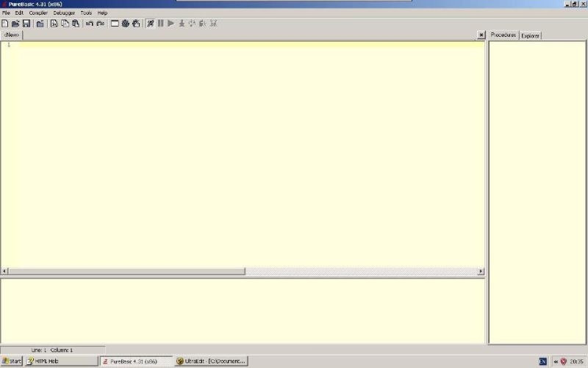
Task: Click the Open file folder toolbar icon
Action: coord(15,24)
